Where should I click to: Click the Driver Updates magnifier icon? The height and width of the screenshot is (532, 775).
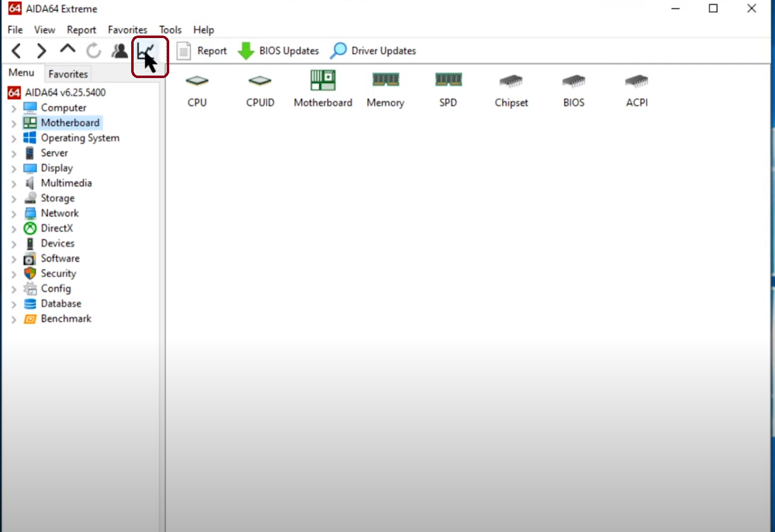point(338,51)
